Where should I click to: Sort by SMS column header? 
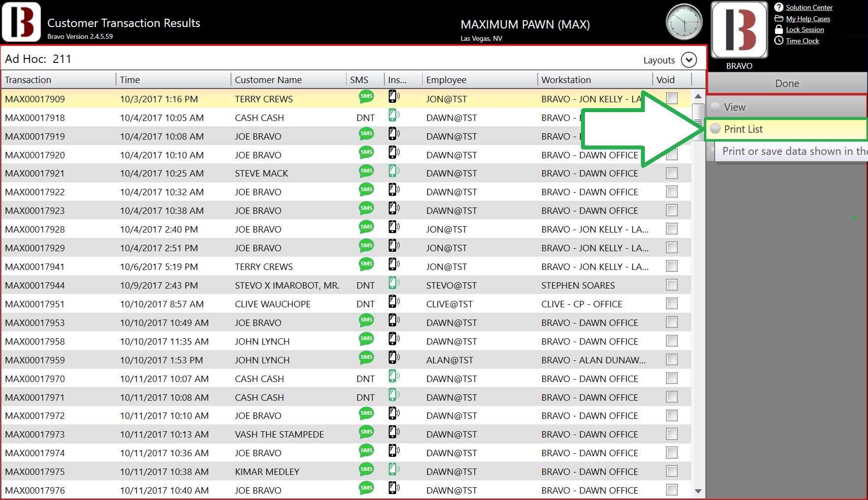coord(365,80)
